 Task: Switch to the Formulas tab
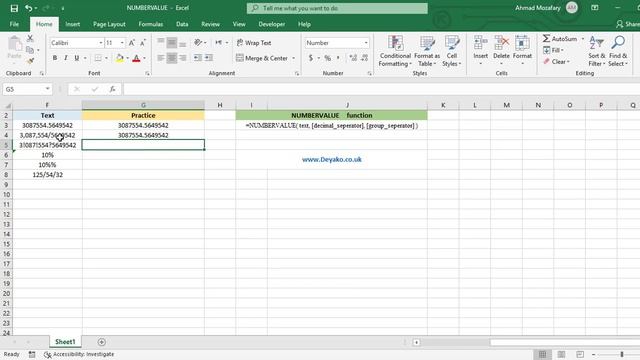click(x=151, y=24)
